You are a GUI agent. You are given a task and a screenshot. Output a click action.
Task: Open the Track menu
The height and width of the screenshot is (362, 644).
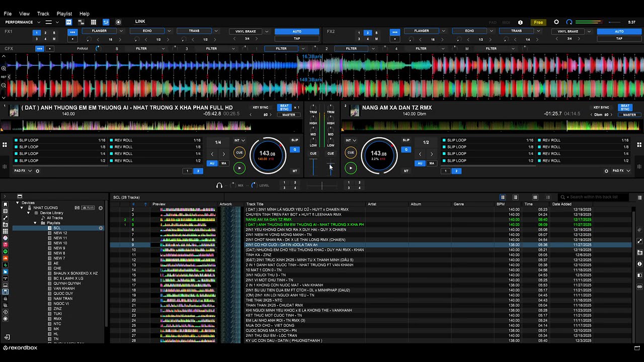[43, 14]
